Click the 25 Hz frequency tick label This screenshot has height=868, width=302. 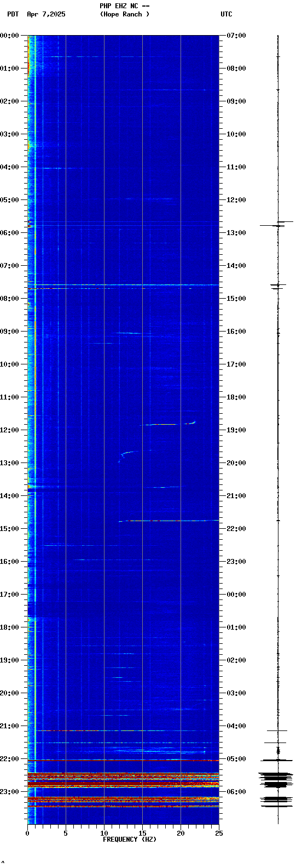click(219, 833)
